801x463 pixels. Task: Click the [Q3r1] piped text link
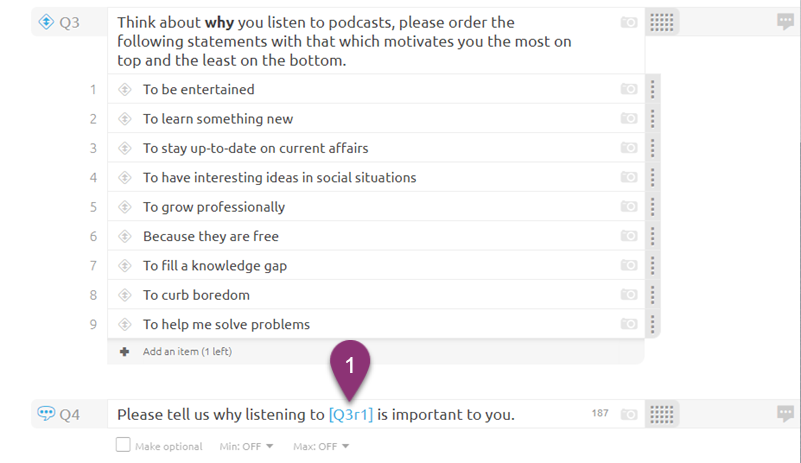pyautogui.click(x=351, y=414)
